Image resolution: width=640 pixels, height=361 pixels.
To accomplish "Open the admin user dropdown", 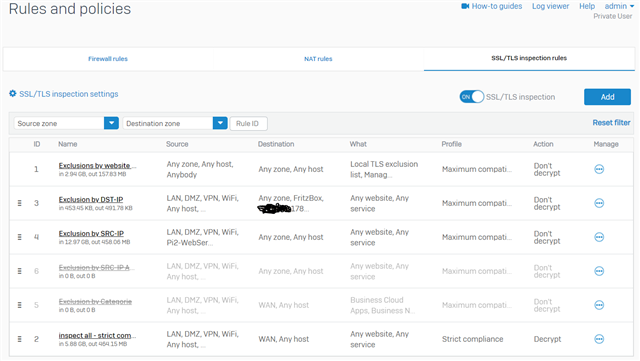I will (619, 6).
